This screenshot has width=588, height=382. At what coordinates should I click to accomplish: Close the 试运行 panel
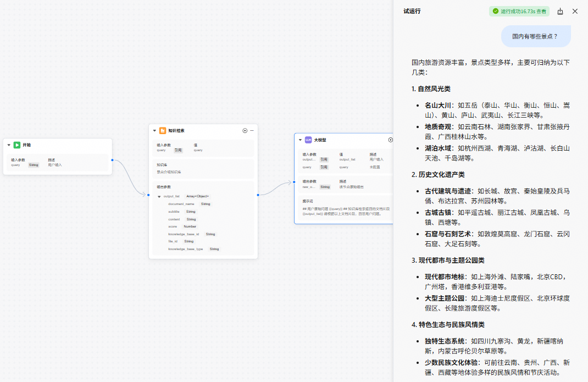(575, 11)
